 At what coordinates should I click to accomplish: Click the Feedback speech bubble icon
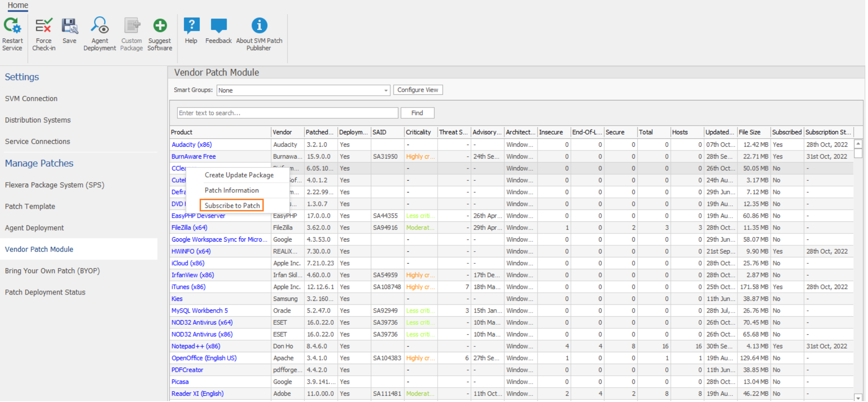click(219, 26)
